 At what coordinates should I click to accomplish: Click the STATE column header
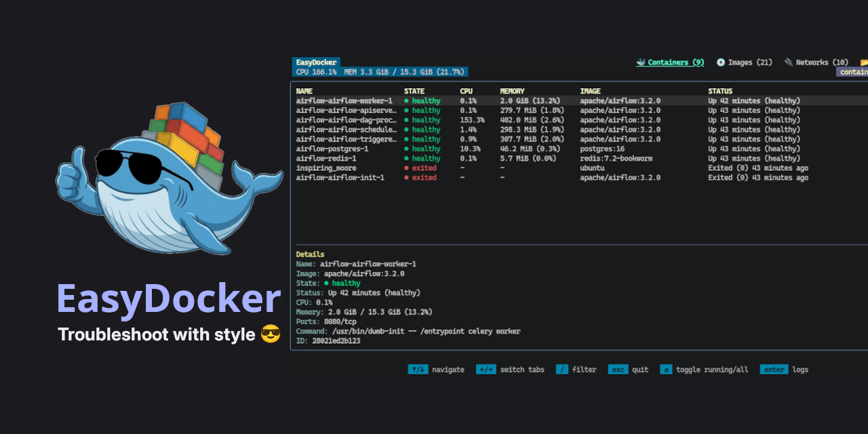click(x=414, y=91)
